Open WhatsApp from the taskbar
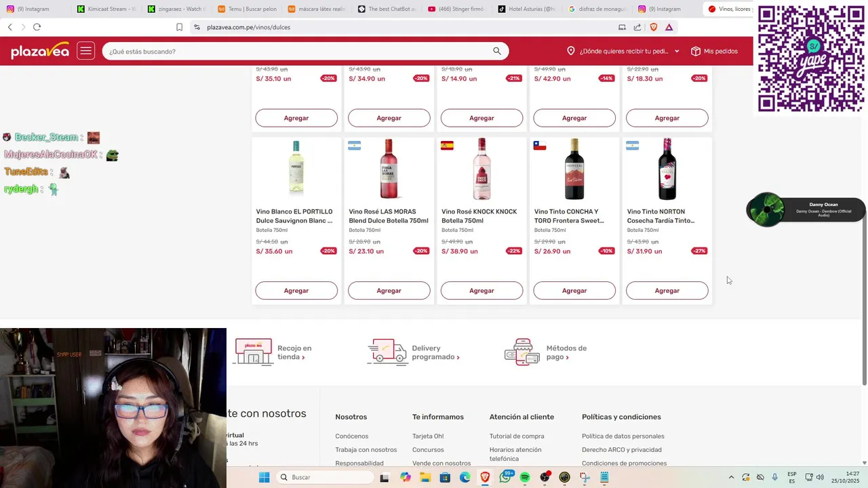Screen dimensions: 868x488 pos(505,477)
